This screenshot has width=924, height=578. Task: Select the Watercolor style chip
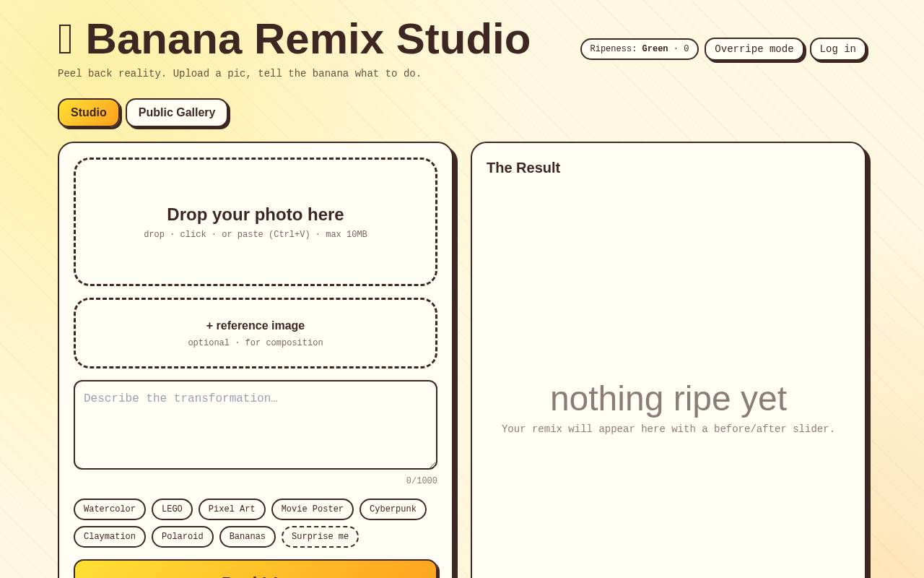pos(110,509)
